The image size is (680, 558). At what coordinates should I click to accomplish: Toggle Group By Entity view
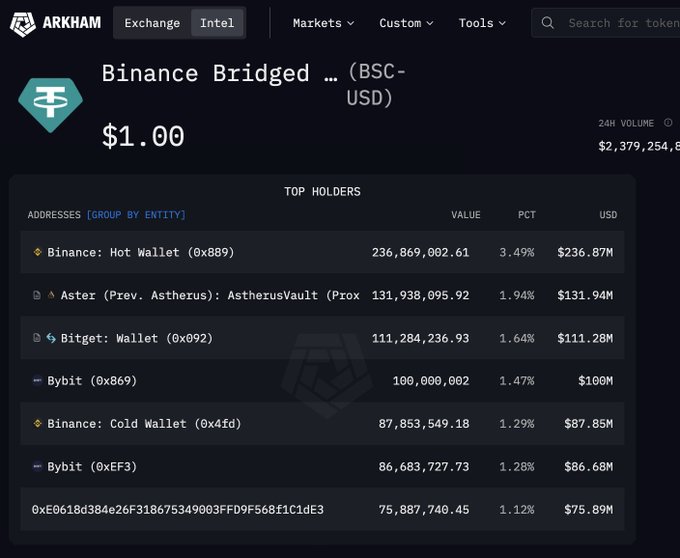(x=136, y=215)
